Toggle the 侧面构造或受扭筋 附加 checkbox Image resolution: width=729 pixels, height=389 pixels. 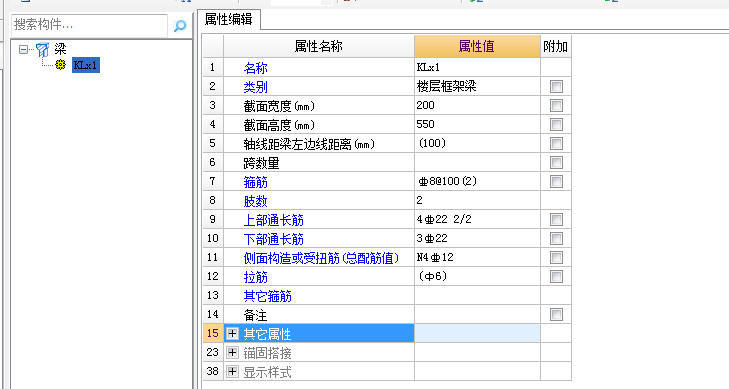point(556,257)
